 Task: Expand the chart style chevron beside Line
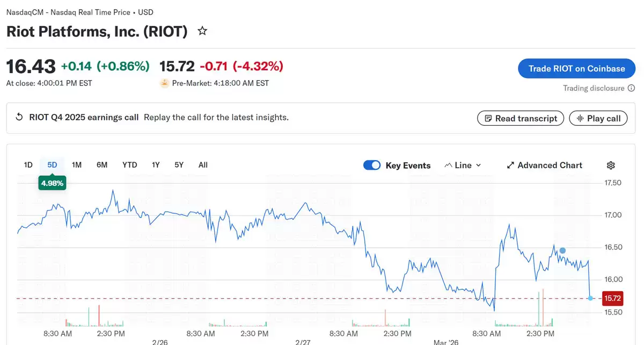(x=478, y=165)
